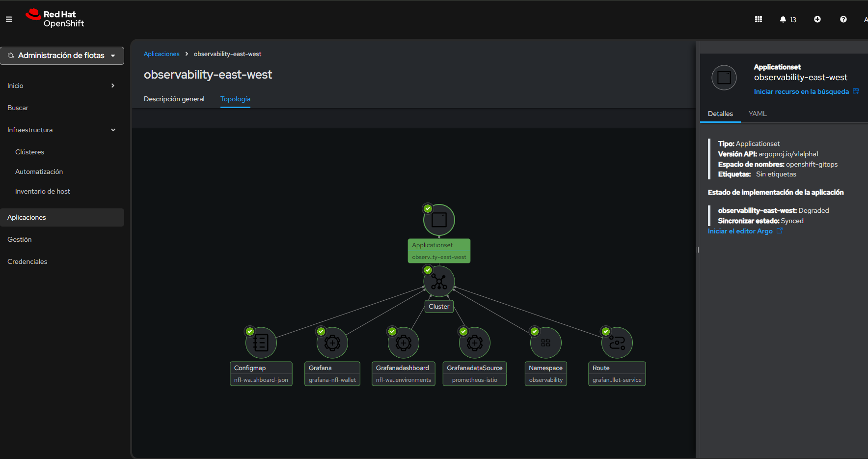Collapse the Infraestructura navigation section
Screen dimensions: 868x459
[x=61, y=130]
